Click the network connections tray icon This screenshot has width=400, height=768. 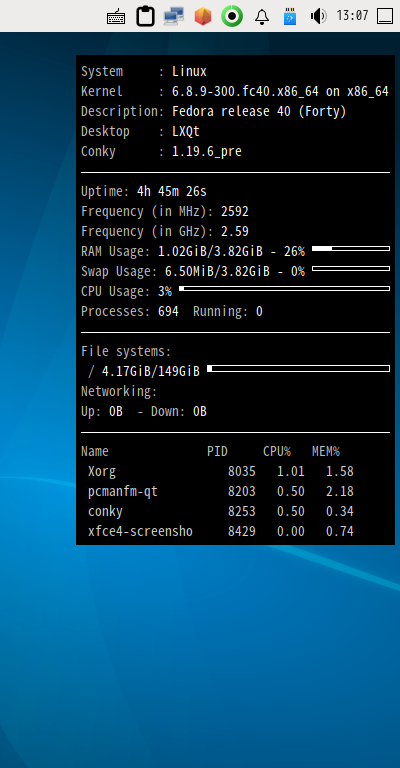coord(174,16)
